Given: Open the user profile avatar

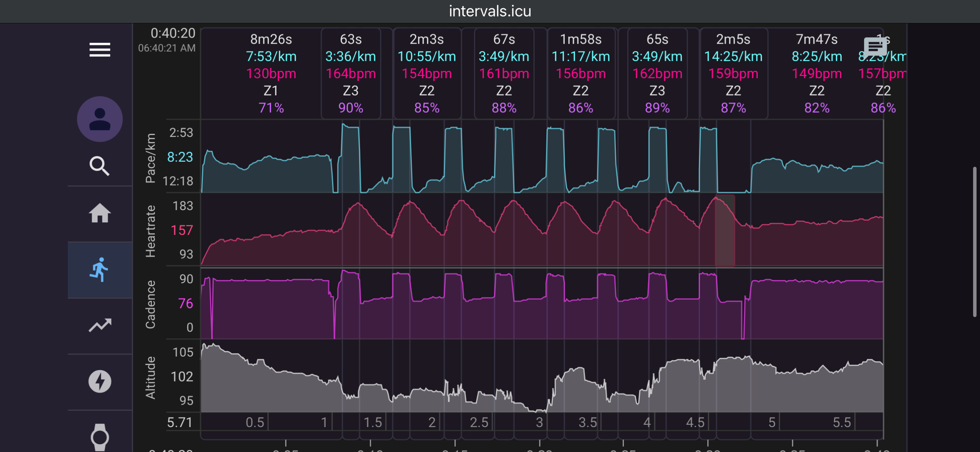Looking at the screenshot, I should click(100, 119).
